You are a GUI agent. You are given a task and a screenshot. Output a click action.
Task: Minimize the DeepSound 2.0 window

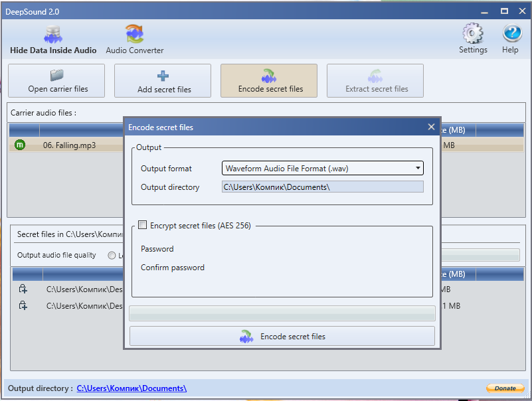(484, 11)
